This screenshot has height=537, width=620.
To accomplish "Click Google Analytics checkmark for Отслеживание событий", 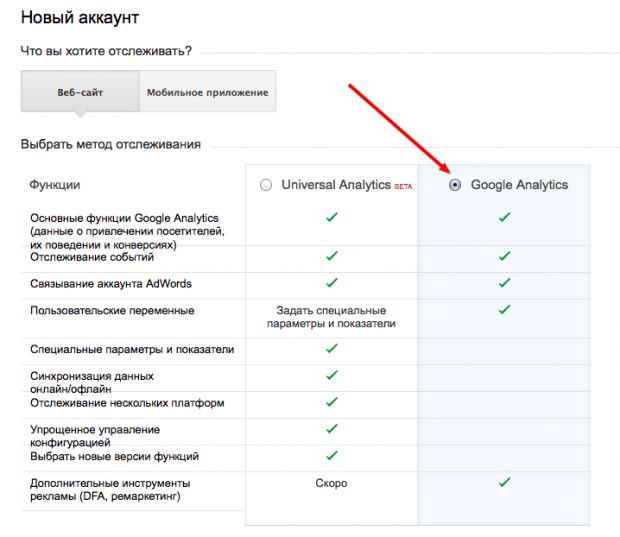I will (505, 256).
